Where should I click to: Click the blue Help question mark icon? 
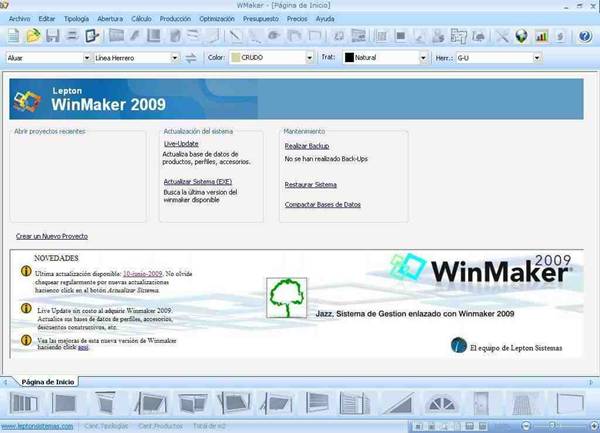[585, 36]
